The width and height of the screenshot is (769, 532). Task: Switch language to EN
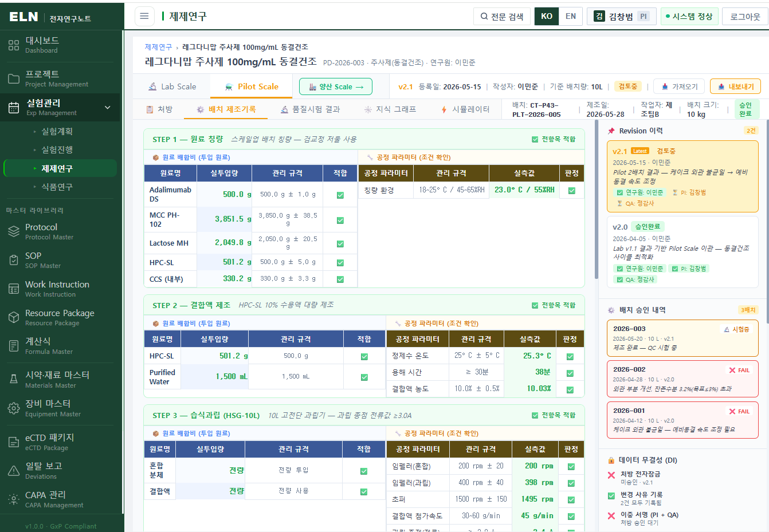coord(571,16)
